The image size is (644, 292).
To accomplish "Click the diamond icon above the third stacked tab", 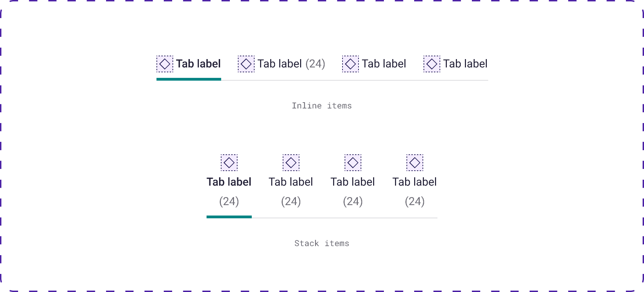I will click(353, 162).
